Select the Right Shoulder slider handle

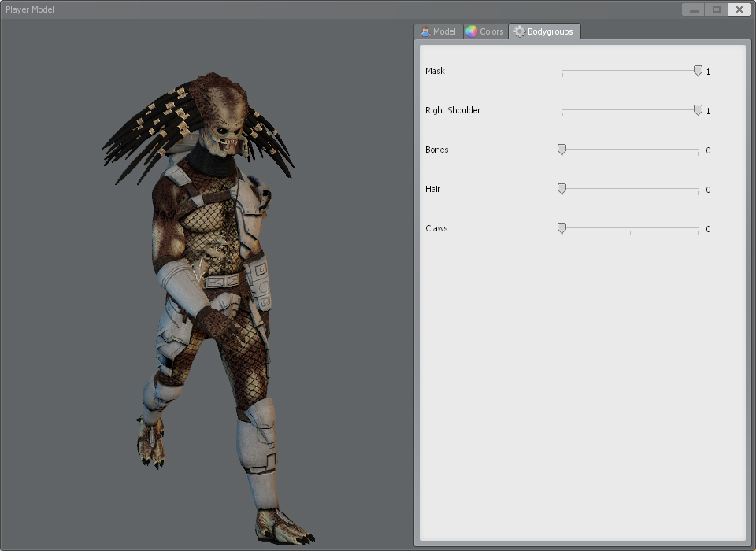click(698, 110)
